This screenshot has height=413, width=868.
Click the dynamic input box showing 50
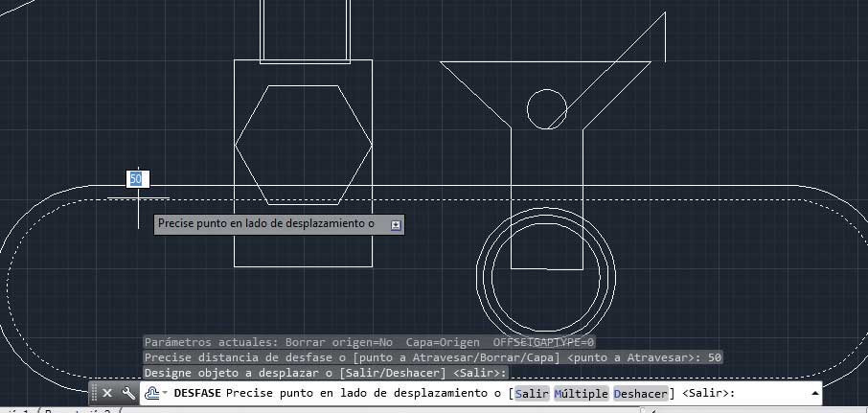tap(135, 178)
